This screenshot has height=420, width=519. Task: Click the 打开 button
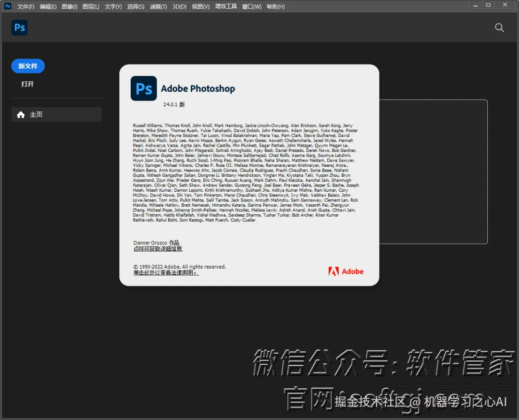pyautogui.click(x=27, y=84)
